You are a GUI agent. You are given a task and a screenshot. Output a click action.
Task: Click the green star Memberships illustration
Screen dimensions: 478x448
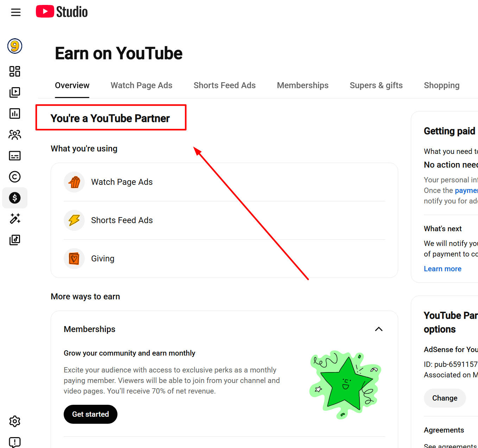click(x=345, y=385)
